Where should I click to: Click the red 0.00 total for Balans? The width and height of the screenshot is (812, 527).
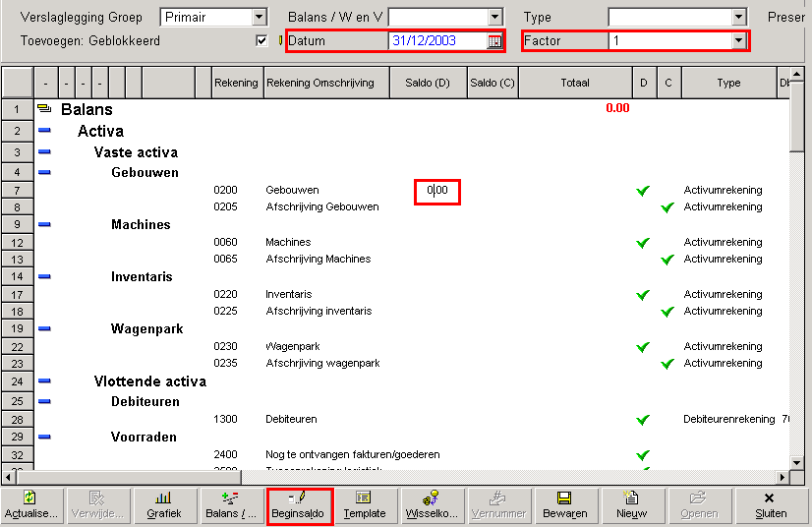click(x=617, y=108)
